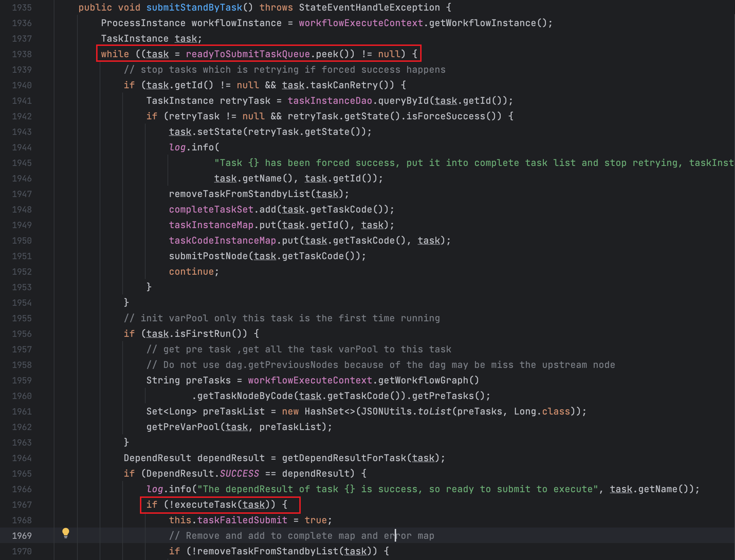Click TaskInstance task declaration on line 1937
Image resolution: width=735 pixels, height=560 pixels.
[x=151, y=38]
